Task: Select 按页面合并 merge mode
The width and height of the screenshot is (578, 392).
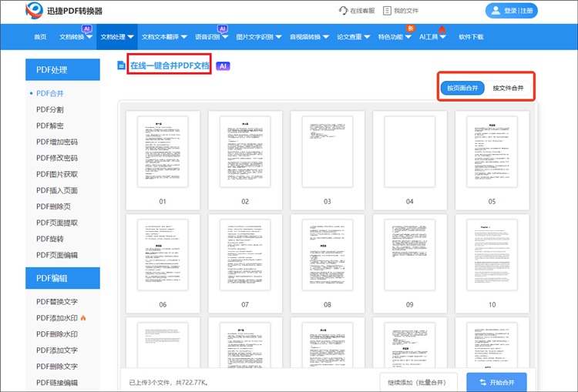Action: pyautogui.click(x=463, y=89)
